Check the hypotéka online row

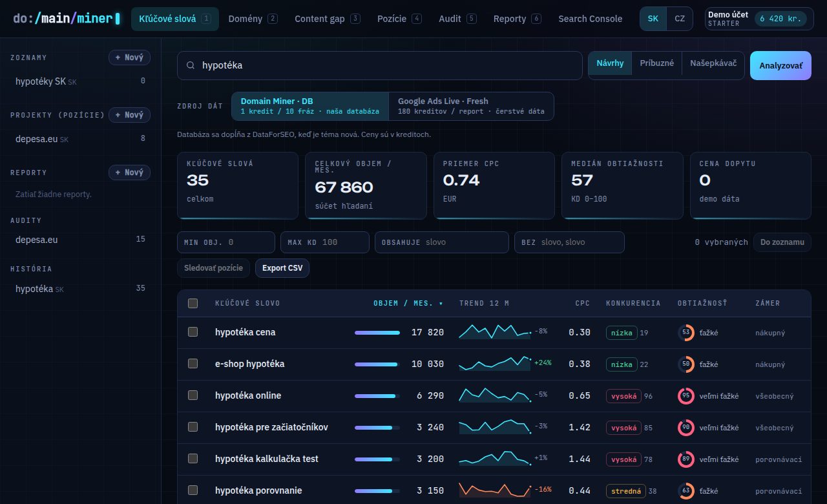coord(193,395)
